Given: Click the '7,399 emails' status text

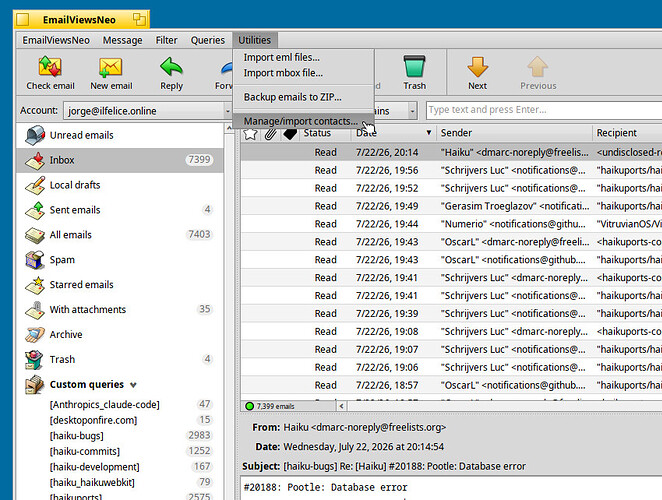Looking at the screenshot, I should pos(275,406).
